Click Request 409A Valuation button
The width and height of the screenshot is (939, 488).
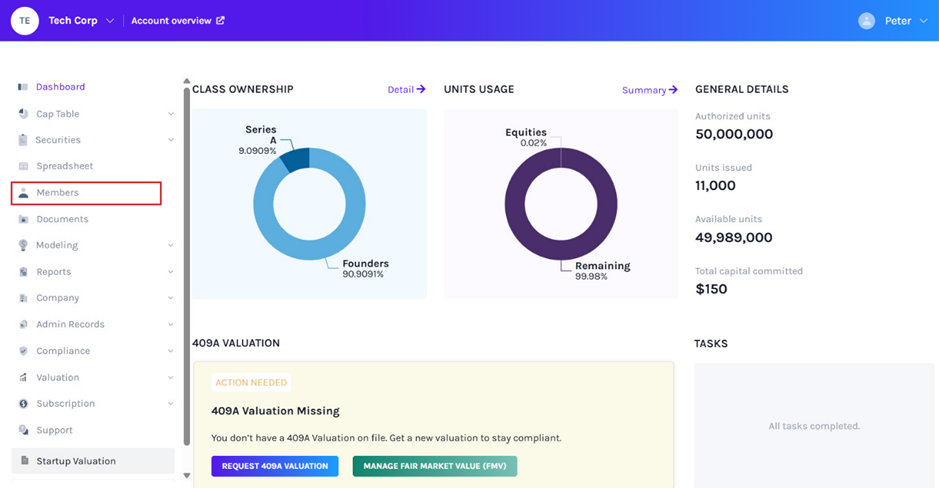[274, 466]
